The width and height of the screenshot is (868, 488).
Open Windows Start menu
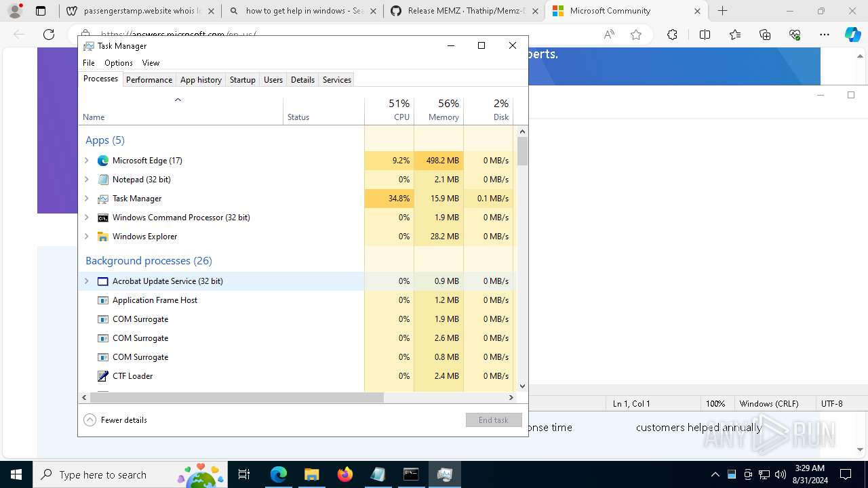tap(16, 474)
